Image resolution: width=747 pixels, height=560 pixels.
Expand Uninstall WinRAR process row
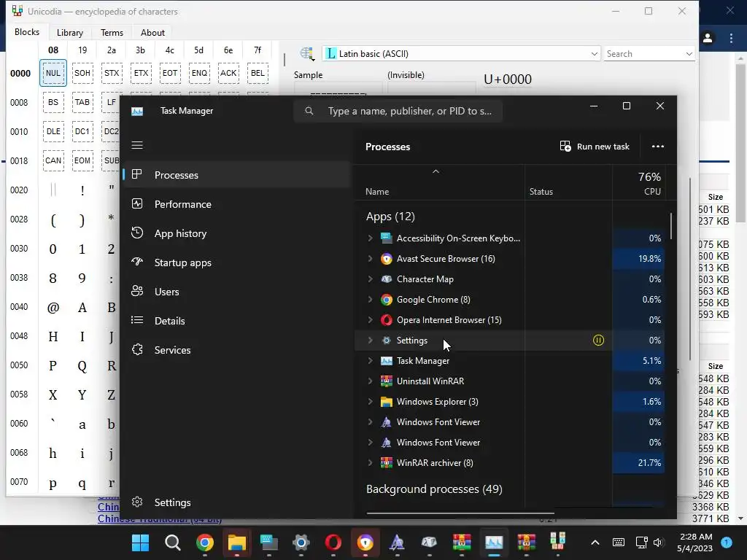tap(370, 381)
